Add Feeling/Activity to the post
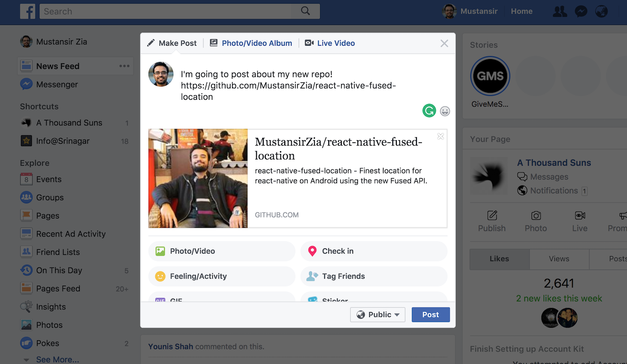 tap(222, 276)
